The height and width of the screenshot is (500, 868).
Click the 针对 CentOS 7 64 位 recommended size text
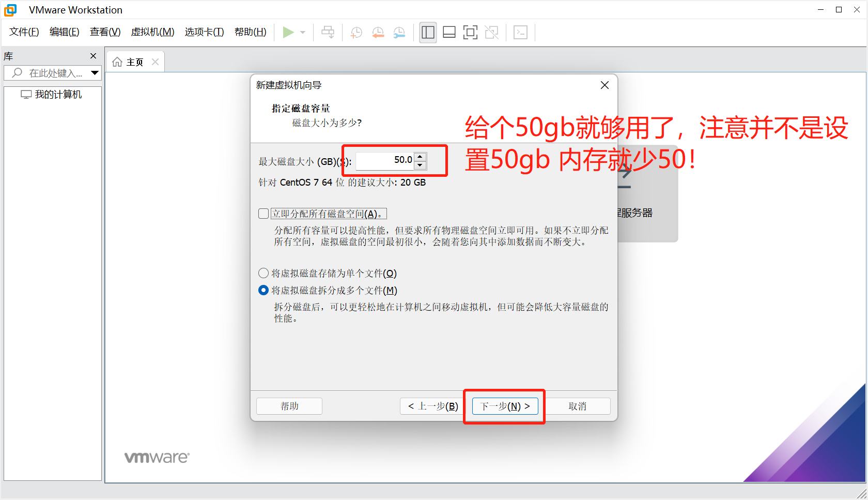point(342,183)
